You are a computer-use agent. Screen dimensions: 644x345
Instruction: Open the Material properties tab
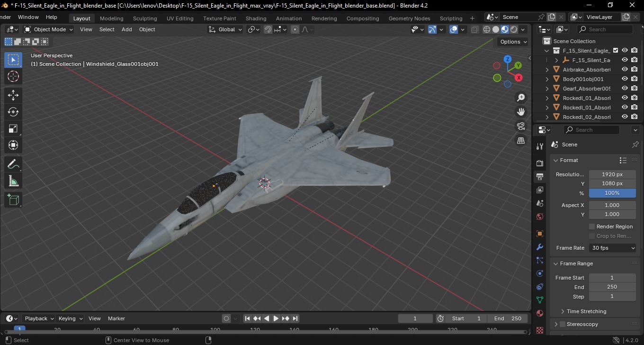tap(540, 313)
